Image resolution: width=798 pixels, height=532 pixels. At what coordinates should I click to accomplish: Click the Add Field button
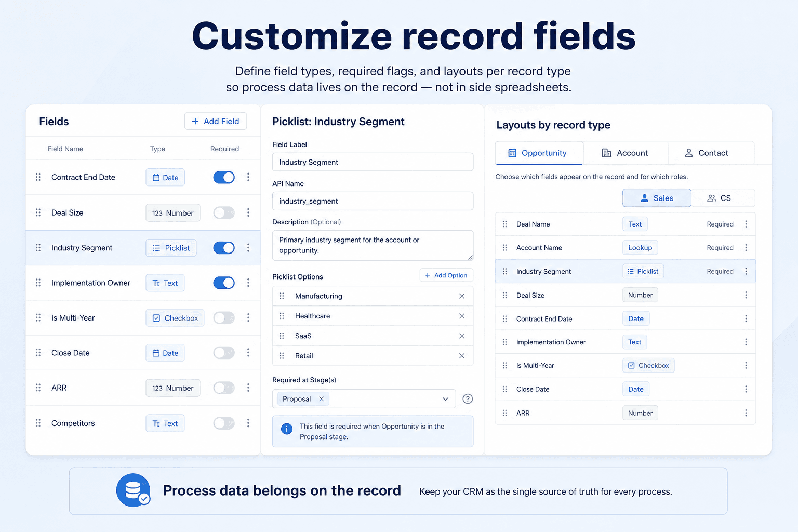coord(216,121)
